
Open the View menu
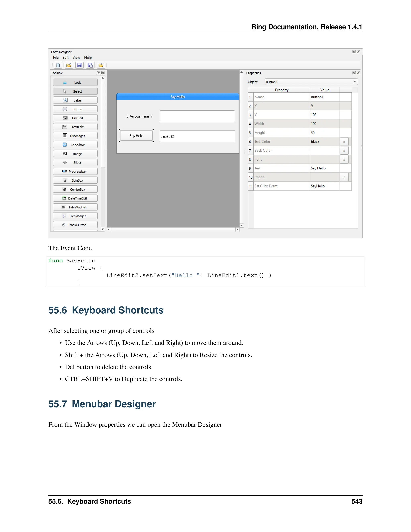click(76, 57)
